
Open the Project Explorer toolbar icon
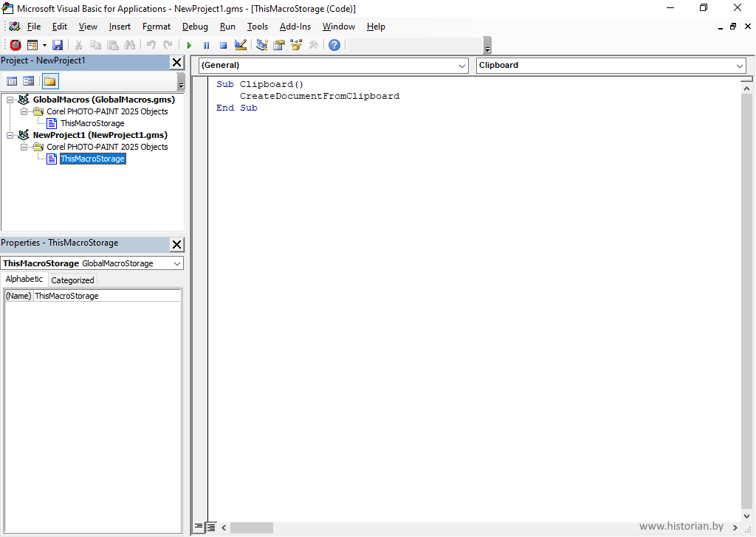[x=262, y=46]
